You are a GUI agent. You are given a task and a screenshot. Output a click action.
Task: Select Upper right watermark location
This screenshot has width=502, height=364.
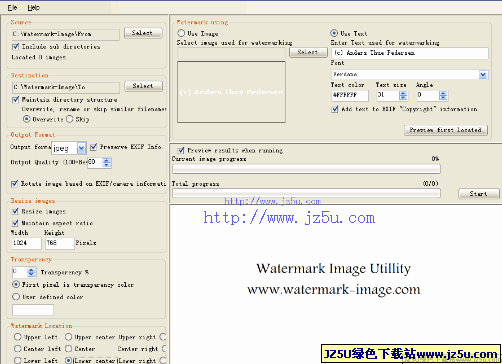point(163,337)
